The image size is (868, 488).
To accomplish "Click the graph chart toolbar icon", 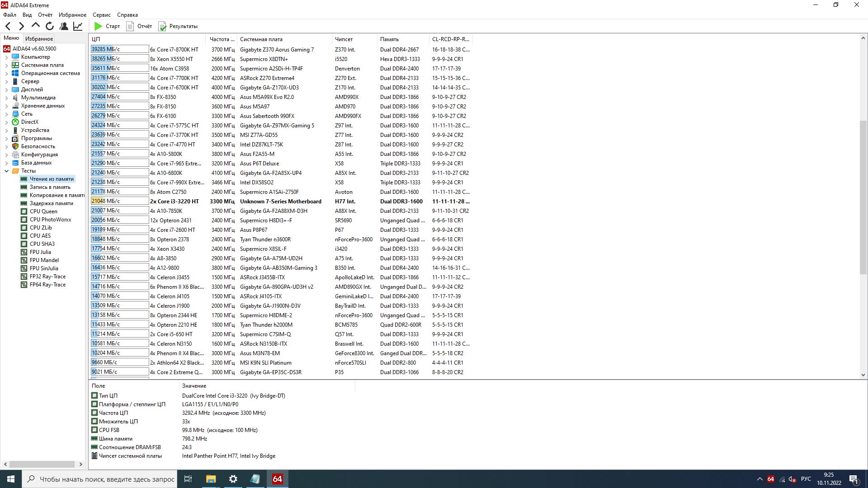I will click(x=78, y=26).
